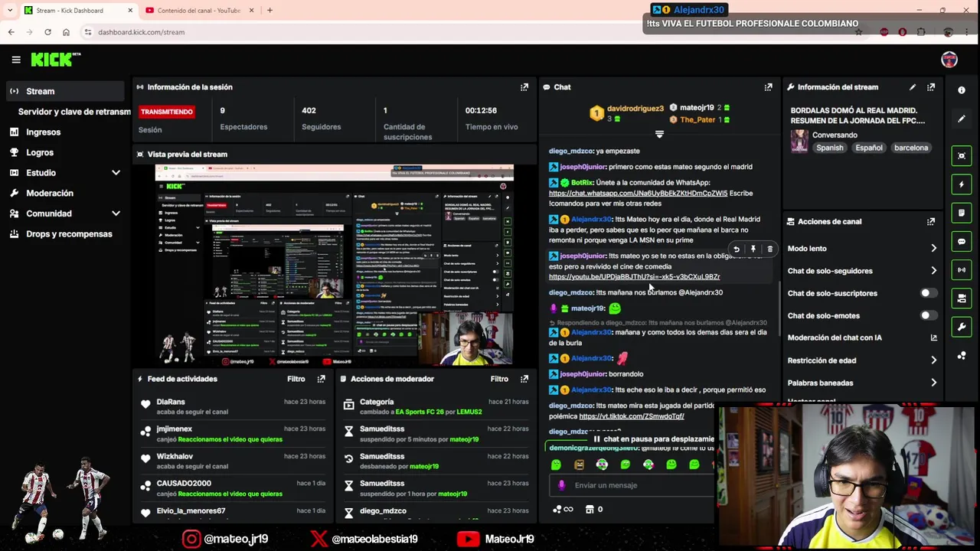Pop out the Acciones de canal panel
The width and height of the screenshot is (980, 551).
[x=931, y=222]
